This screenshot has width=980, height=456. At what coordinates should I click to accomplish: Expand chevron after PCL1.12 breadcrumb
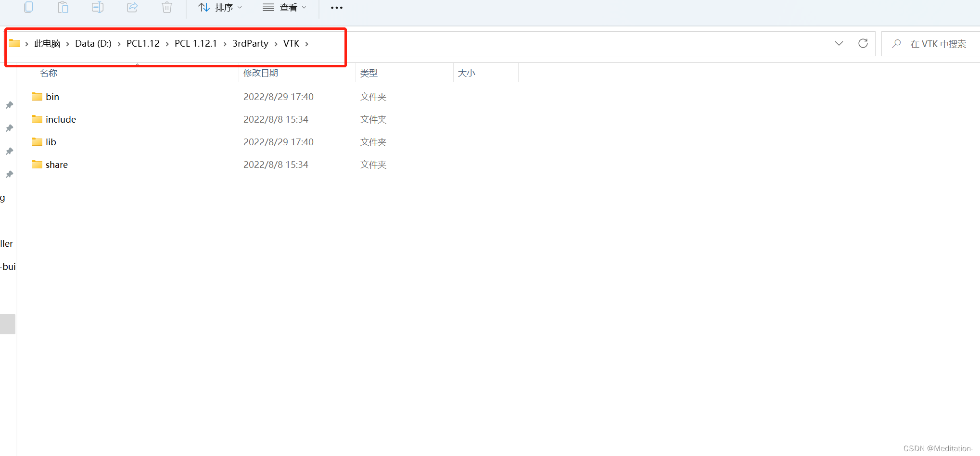point(167,44)
